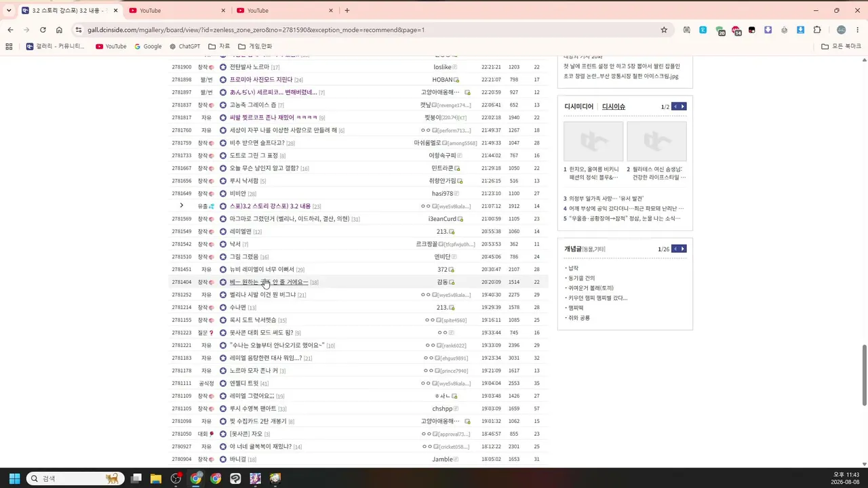Switch to 디시이슈 tab in sidebar
The image size is (868, 488).
click(x=614, y=106)
